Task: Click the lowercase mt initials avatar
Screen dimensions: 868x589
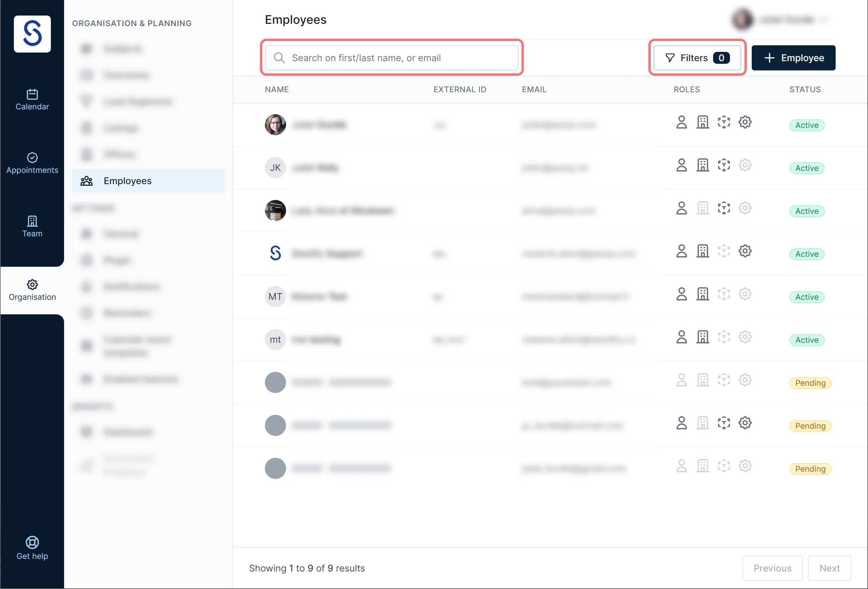Action: [x=275, y=340]
